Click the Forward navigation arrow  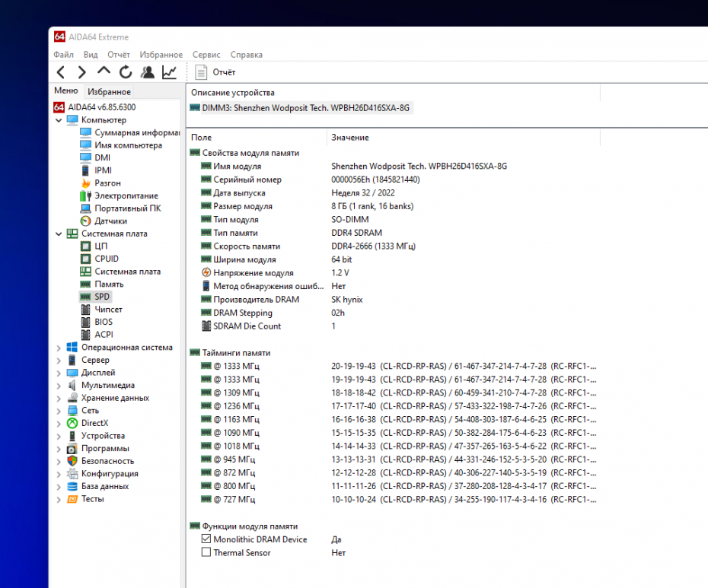81,72
